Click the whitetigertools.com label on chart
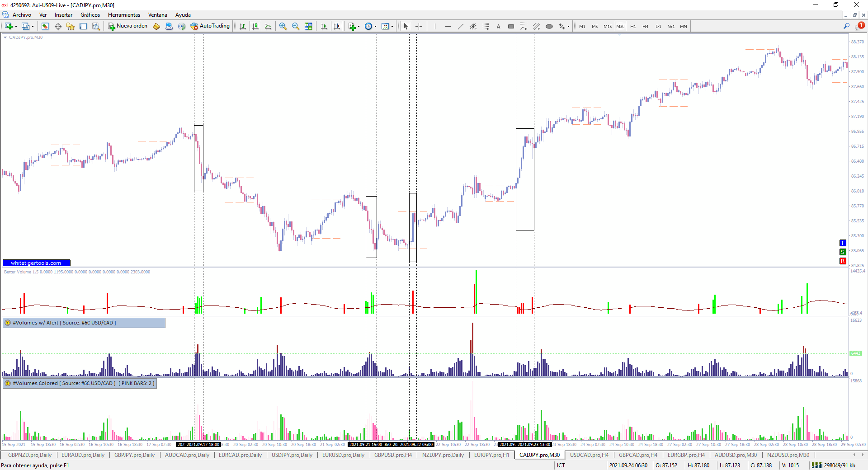The width and height of the screenshot is (868, 470). coord(36,263)
